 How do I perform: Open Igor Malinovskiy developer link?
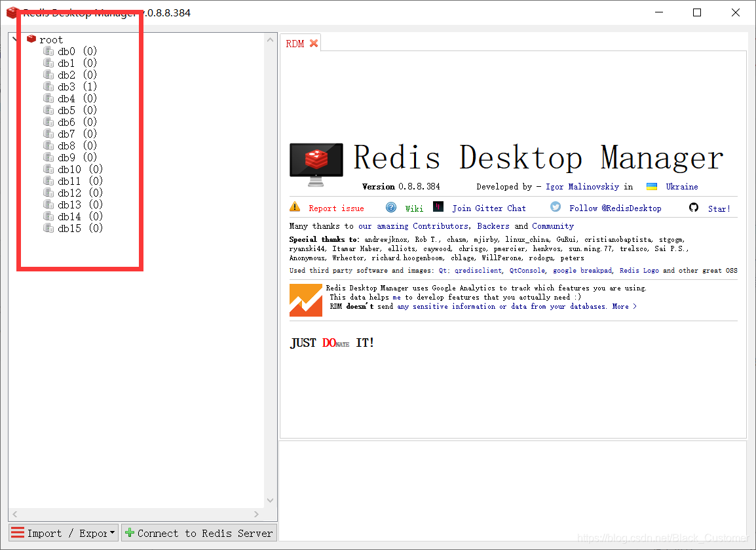[x=582, y=187]
